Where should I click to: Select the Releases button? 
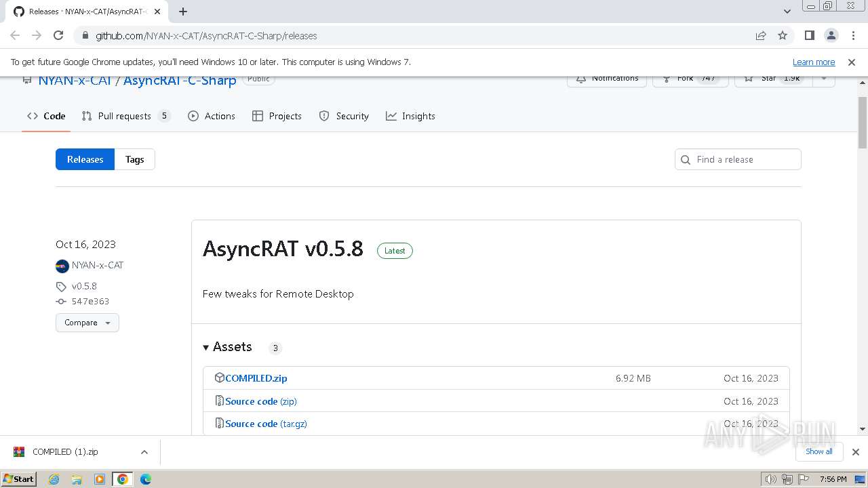(85, 159)
